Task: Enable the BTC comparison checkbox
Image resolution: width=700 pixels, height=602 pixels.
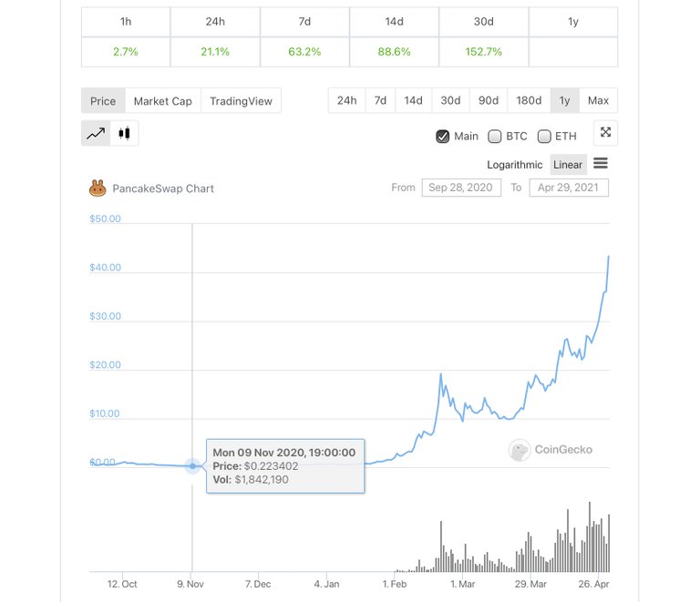Action: coord(495,136)
